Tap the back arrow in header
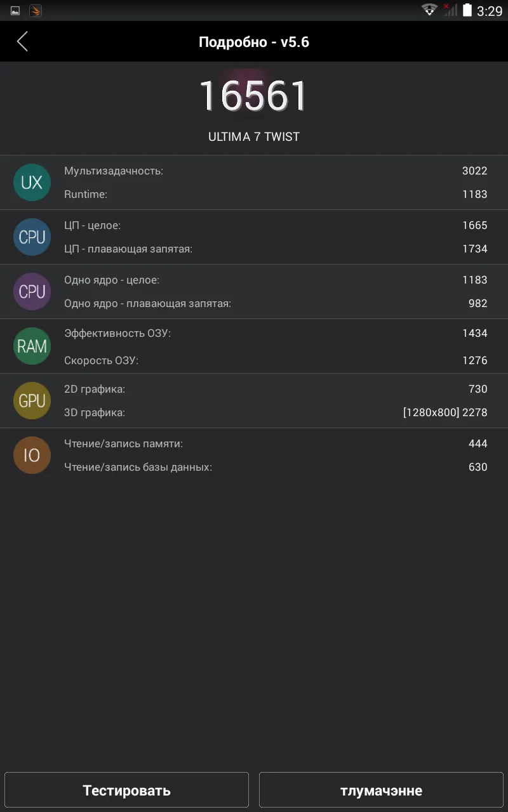The image size is (508, 812). pyautogui.click(x=22, y=42)
